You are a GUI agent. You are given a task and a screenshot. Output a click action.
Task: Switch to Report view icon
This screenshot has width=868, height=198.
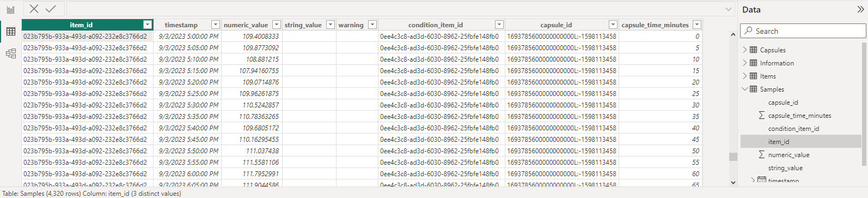(11, 9)
